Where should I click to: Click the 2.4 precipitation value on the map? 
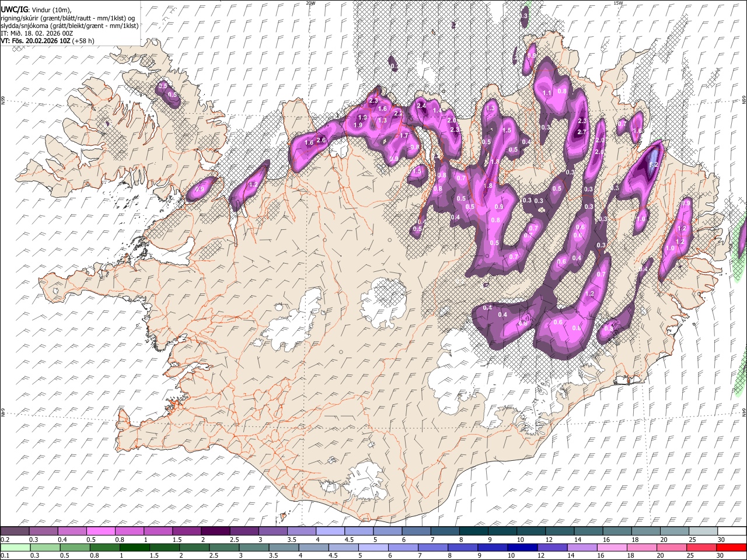(421, 106)
